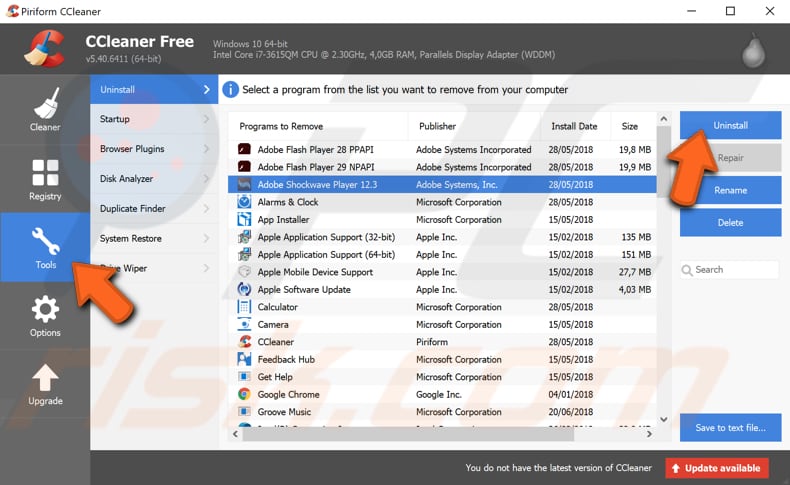Click the vertical scrollbar down arrow

[664, 419]
